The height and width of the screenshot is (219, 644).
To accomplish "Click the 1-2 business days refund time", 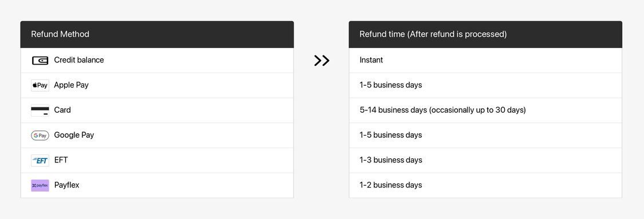I will click(x=390, y=185).
